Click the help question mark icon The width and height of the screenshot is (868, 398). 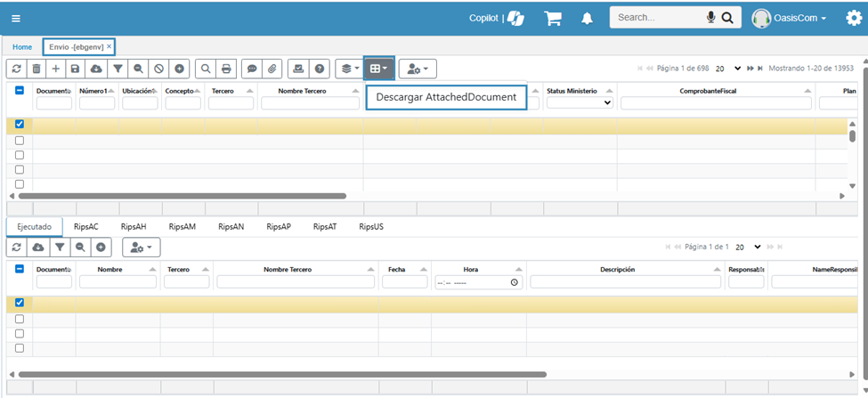(x=320, y=69)
